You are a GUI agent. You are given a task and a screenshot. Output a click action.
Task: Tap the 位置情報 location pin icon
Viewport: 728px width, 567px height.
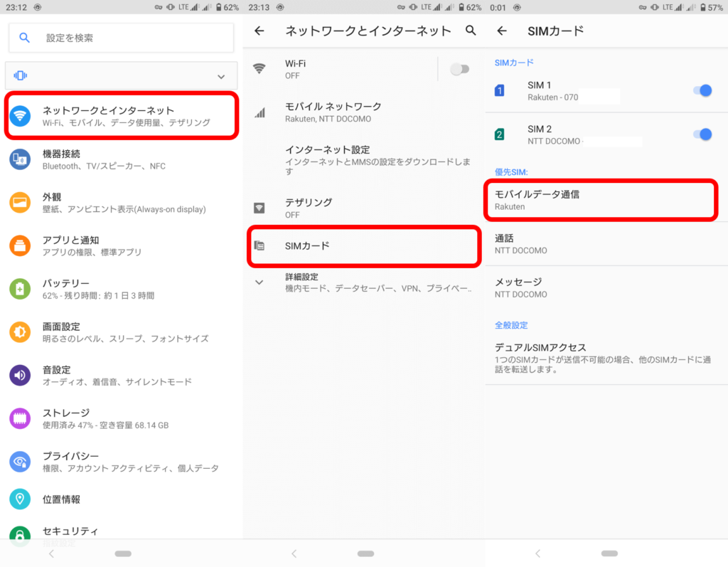(x=20, y=499)
